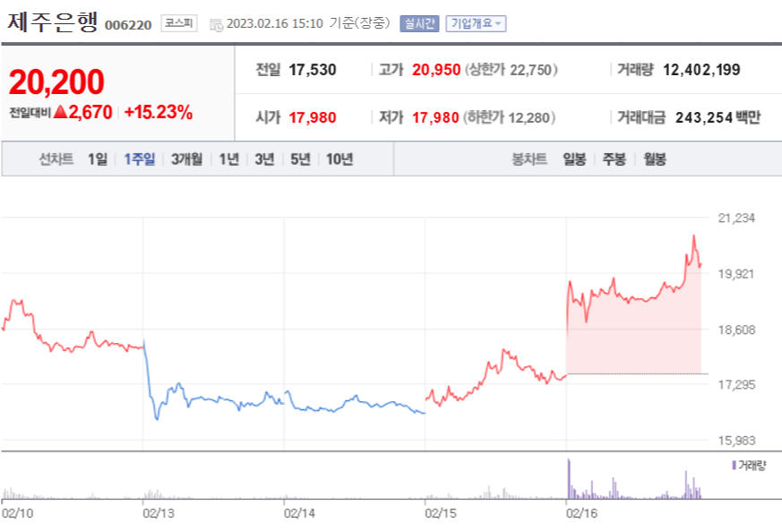Toggle the 실시간 real-time button
The image size is (782, 532).
pyautogui.click(x=419, y=23)
